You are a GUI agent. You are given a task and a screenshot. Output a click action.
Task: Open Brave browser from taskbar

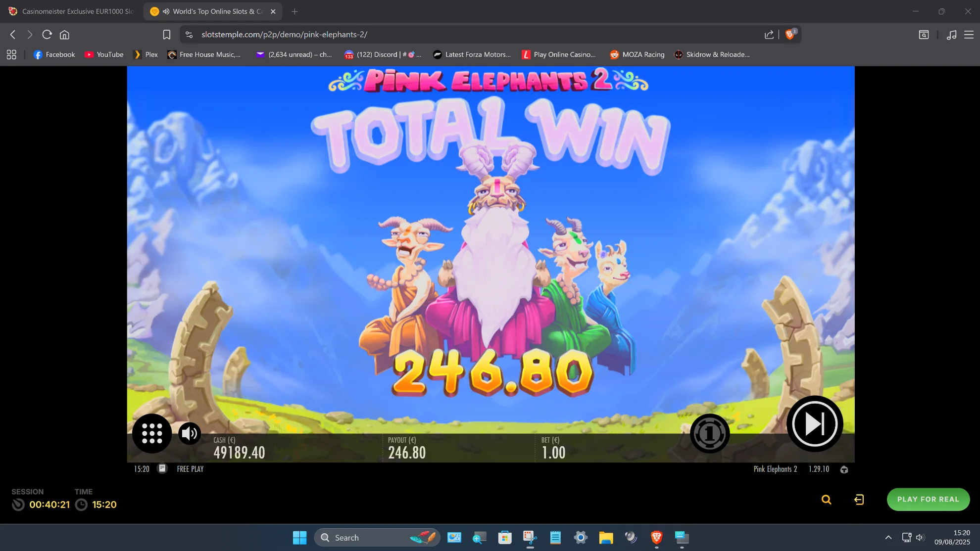tap(657, 538)
